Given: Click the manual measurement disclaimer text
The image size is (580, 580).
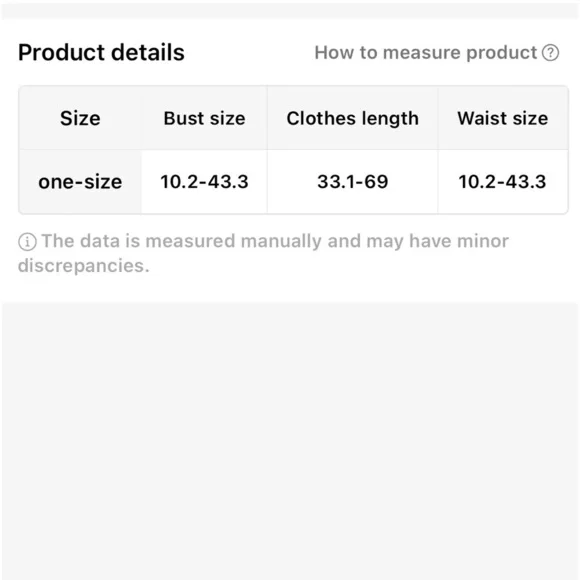Looking at the screenshot, I should (263, 253).
